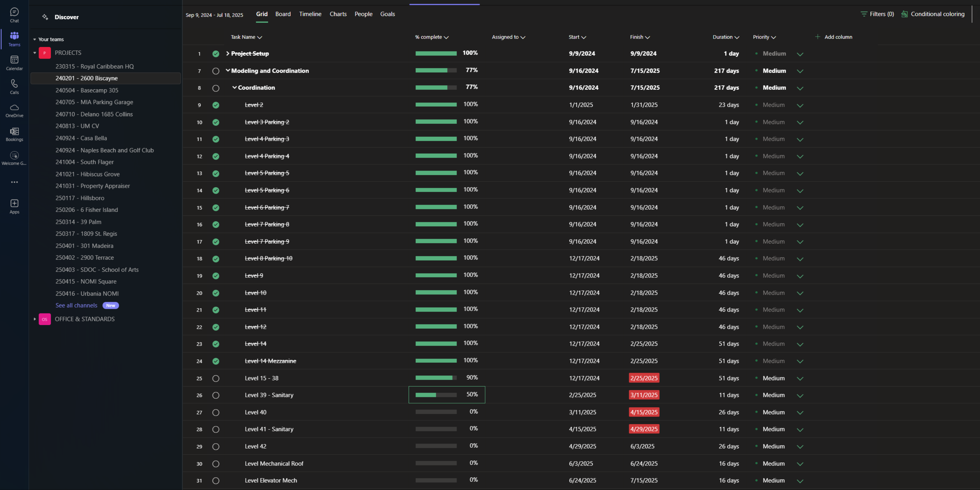Switch to the Charts tab
Image resolution: width=980 pixels, height=490 pixels.
pyautogui.click(x=338, y=14)
